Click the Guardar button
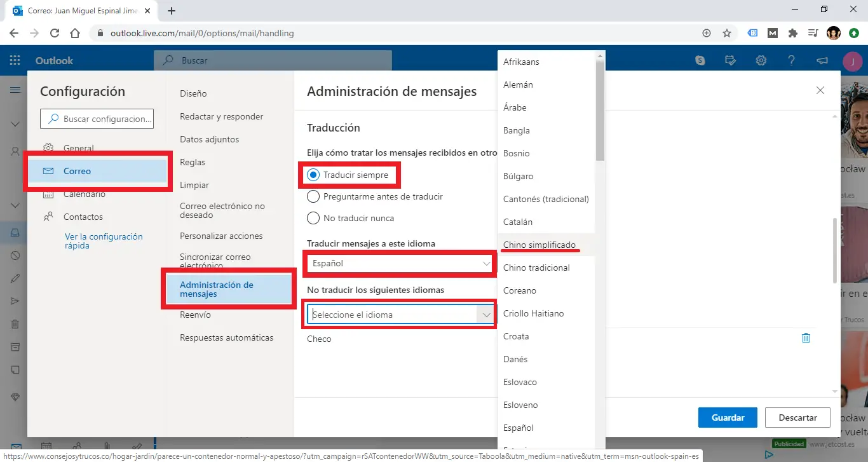This screenshot has height=462, width=868. tap(727, 418)
